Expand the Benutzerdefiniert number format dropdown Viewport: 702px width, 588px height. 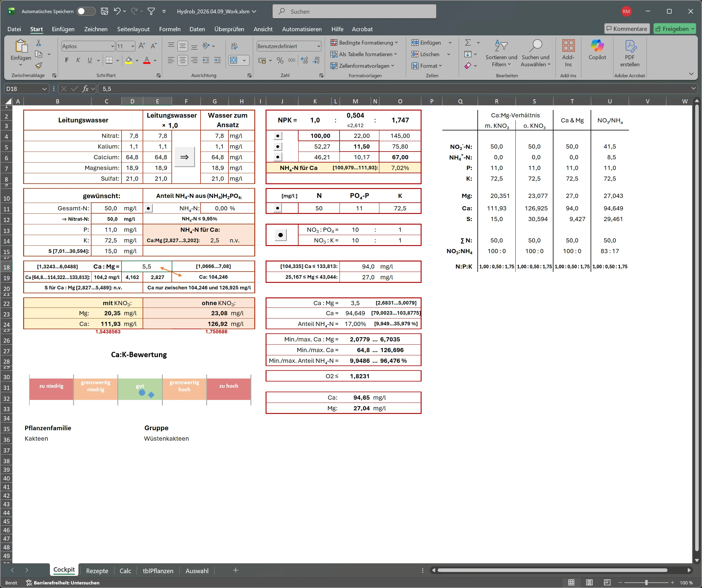tap(318, 46)
